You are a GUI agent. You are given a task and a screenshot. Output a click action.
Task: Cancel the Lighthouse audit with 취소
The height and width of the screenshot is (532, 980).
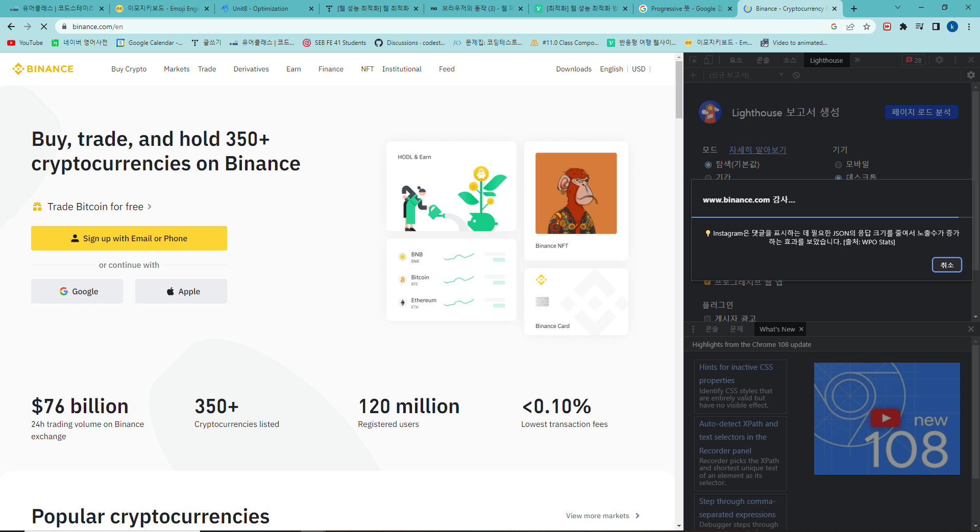click(x=947, y=265)
